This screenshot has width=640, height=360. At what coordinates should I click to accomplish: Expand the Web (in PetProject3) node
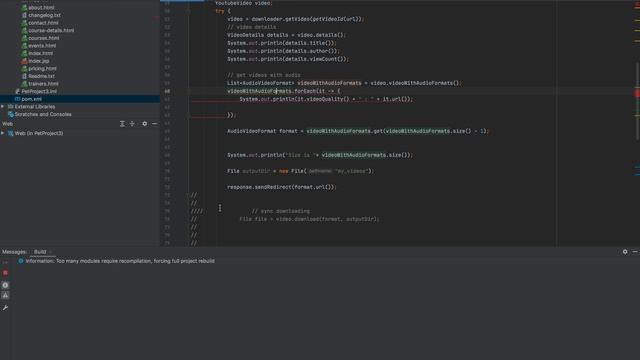[3, 133]
